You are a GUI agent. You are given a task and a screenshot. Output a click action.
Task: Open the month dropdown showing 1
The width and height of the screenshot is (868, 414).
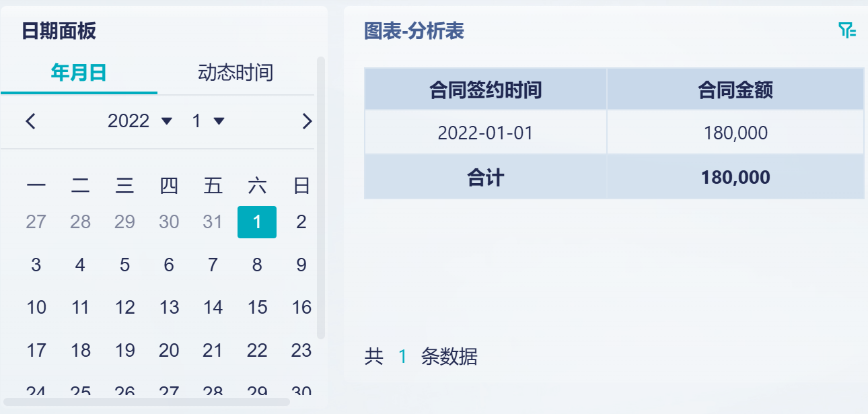point(208,121)
